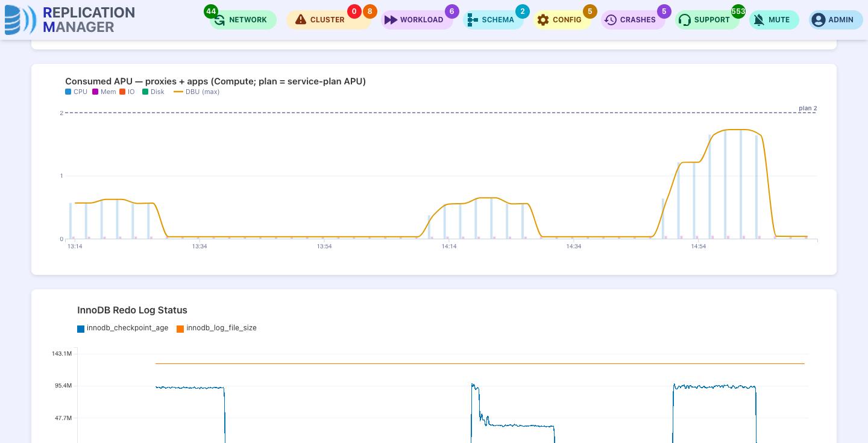The height and width of the screenshot is (443, 868).
Task: Click the 14:34 time axis label
Action: pos(574,247)
